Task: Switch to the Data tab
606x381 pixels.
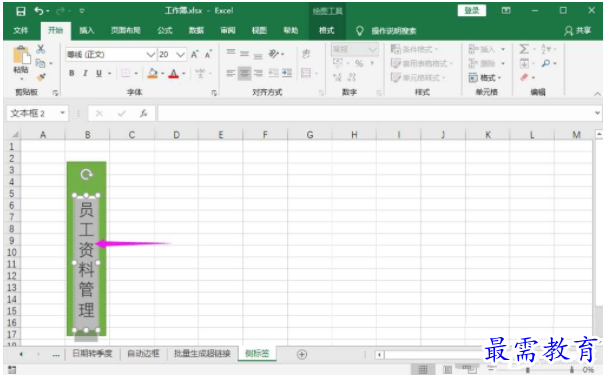Action: pos(196,31)
